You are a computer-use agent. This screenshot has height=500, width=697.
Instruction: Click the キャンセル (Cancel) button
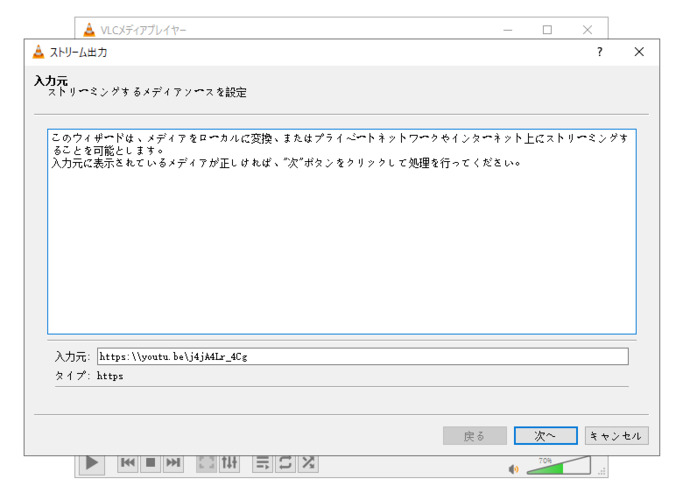pyautogui.click(x=617, y=436)
